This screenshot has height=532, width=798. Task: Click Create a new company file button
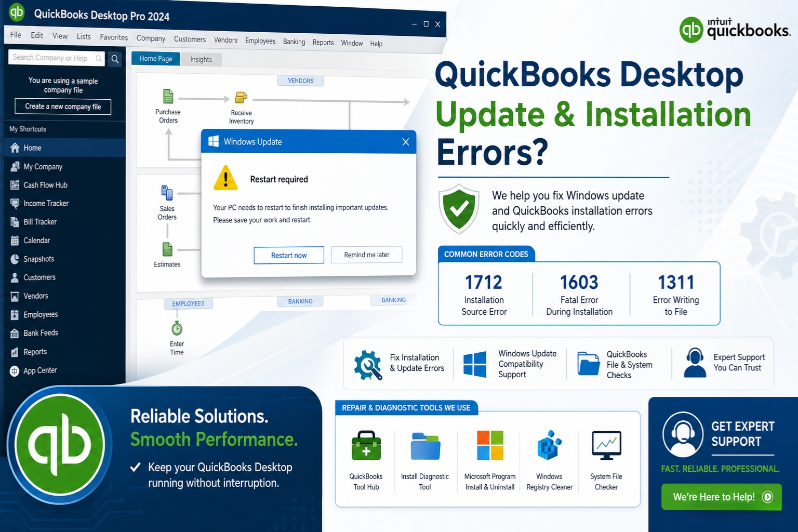[63, 107]
